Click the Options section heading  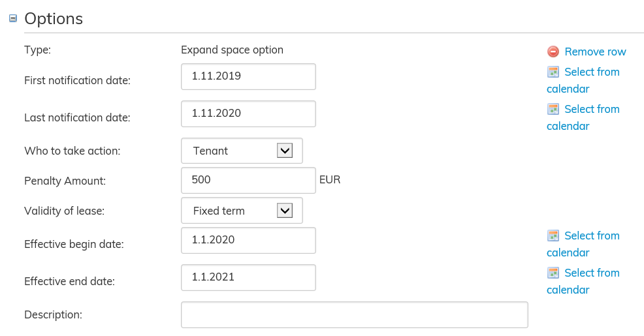point(54,19)
